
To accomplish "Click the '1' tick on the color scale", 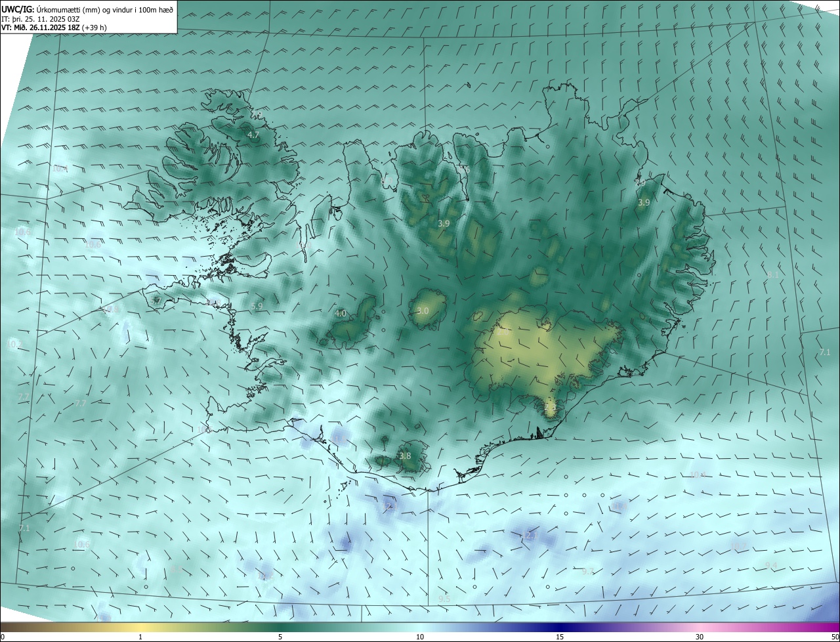I will (140, 637).
